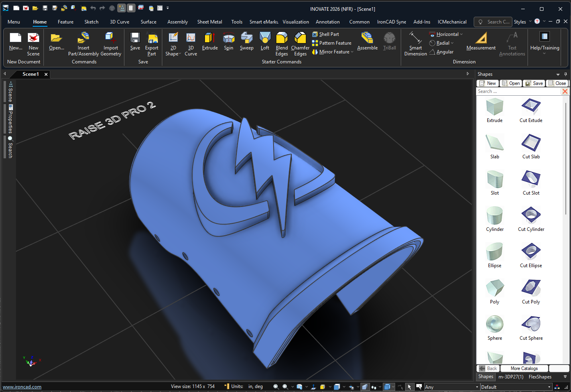Click the Import Geometry command
Screen dimensions: 571x392
point(111,44)
